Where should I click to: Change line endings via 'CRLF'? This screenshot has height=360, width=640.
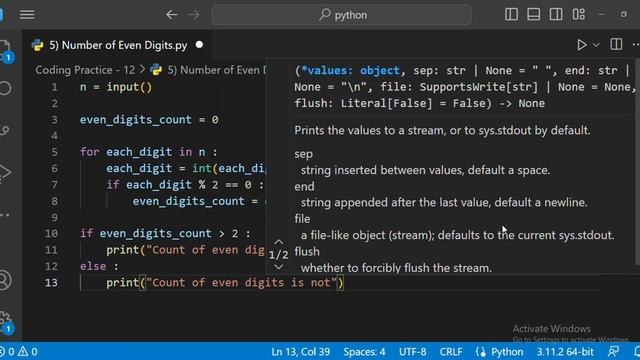pyautogui.click(x=451, y=351)
